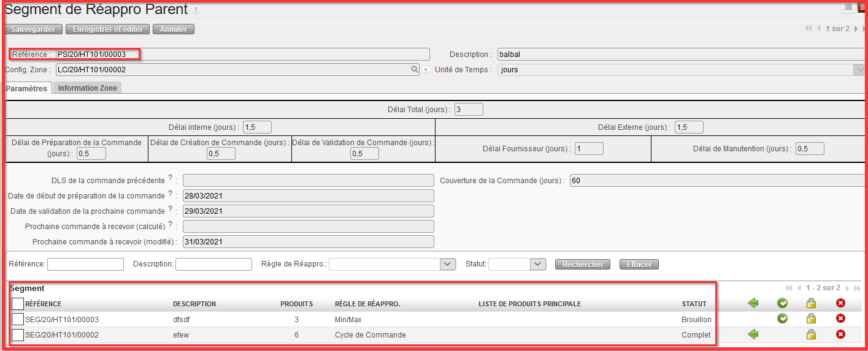
Task: Click the Rechercher button
Action: tap(583, 265)
